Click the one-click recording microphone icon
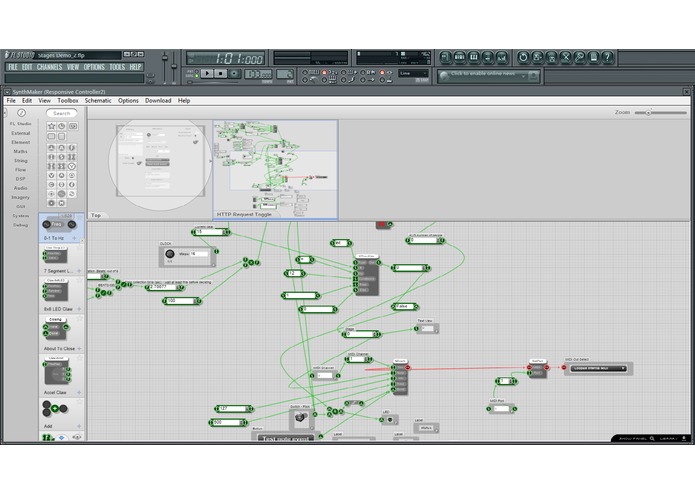 click(579, 57)
